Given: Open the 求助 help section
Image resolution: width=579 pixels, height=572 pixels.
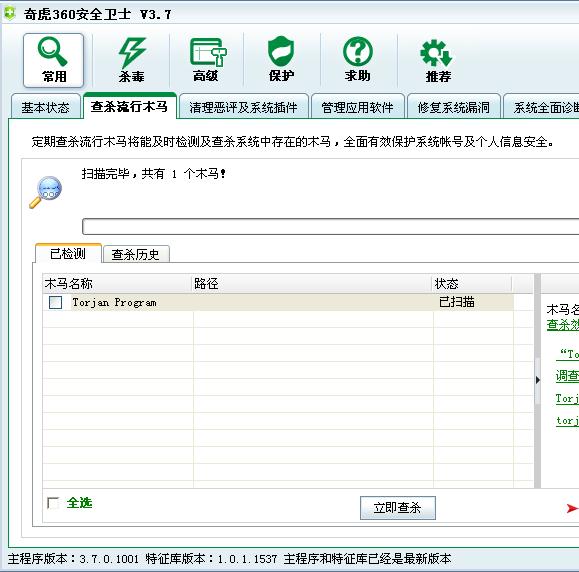Looking at the screenshot, I should tap(357, 59).
